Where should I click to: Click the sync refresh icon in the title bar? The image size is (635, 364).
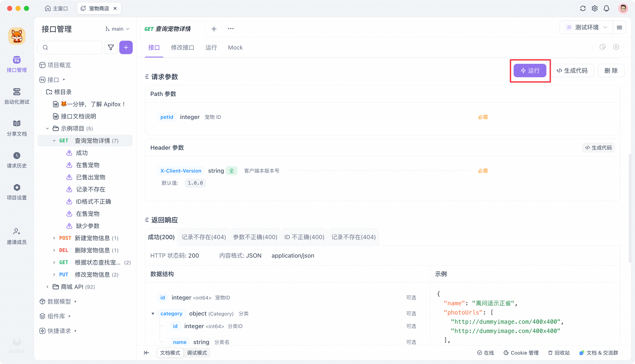[583, 8]
